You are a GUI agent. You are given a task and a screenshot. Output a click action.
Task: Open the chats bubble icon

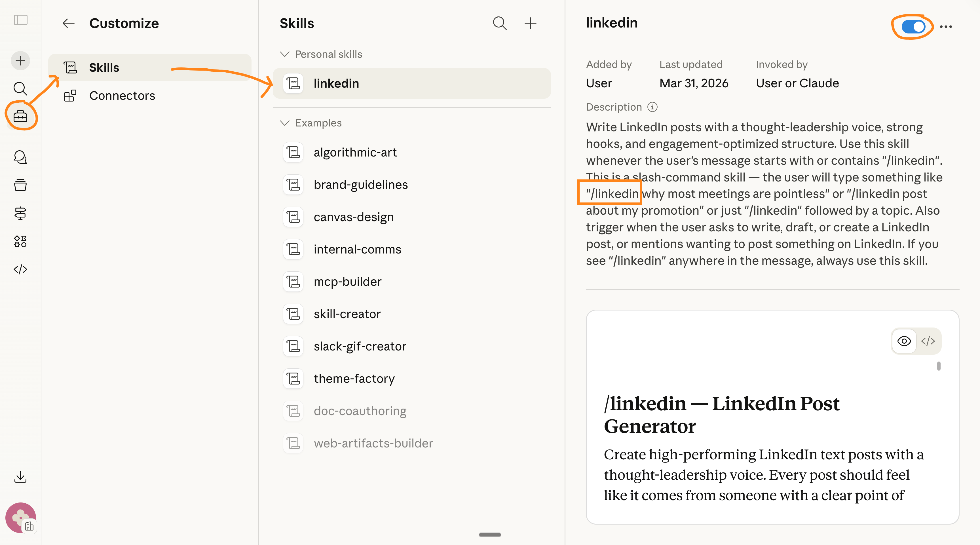pos(20,157)
